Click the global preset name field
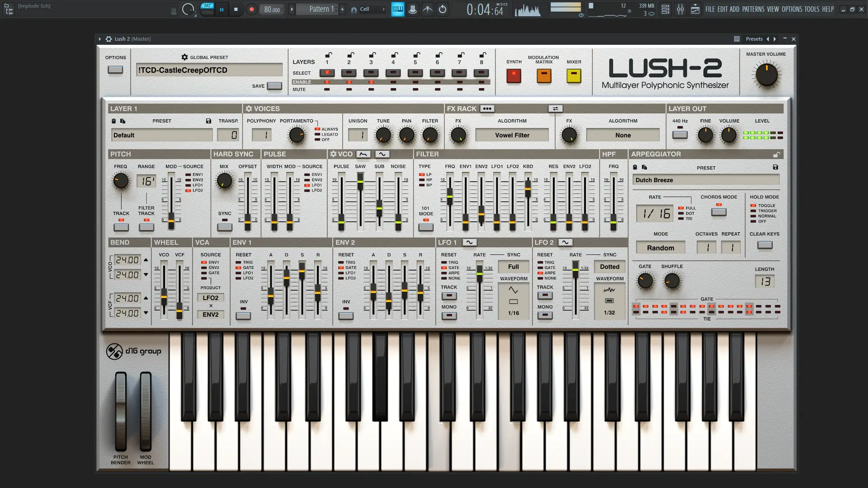 tap(209, 70)
